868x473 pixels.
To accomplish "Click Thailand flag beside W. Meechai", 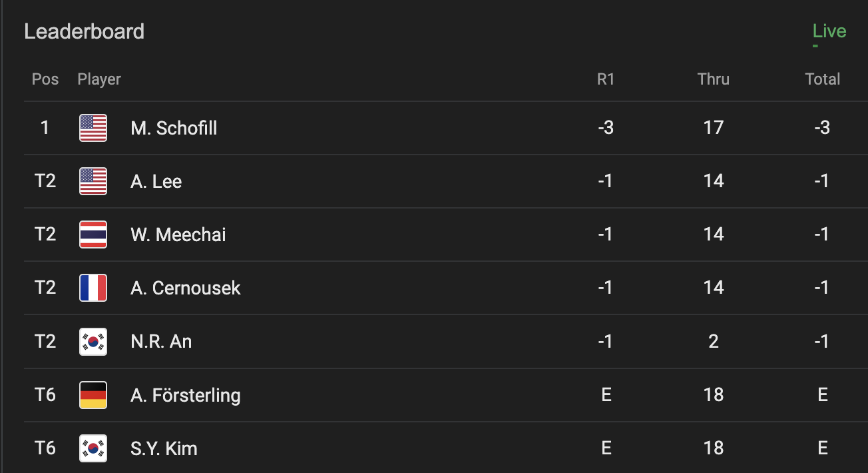I will 93,235.
